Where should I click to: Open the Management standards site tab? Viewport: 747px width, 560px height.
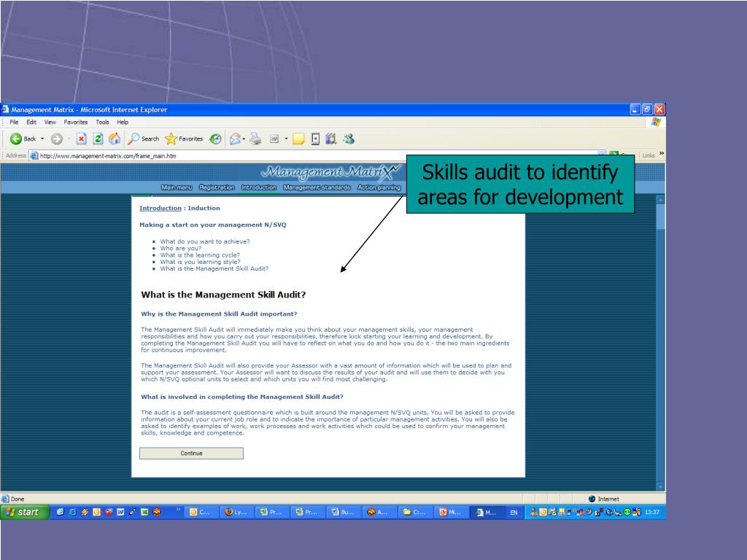pos(317,187)
